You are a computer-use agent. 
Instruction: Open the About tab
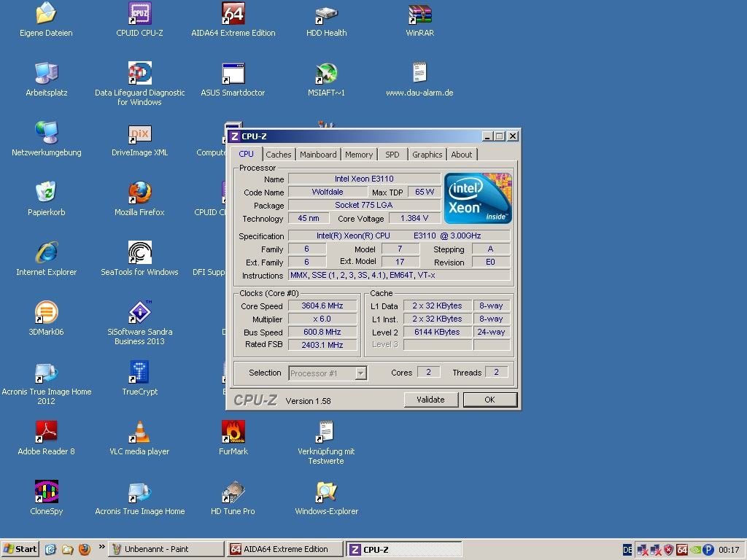[462, 155]
